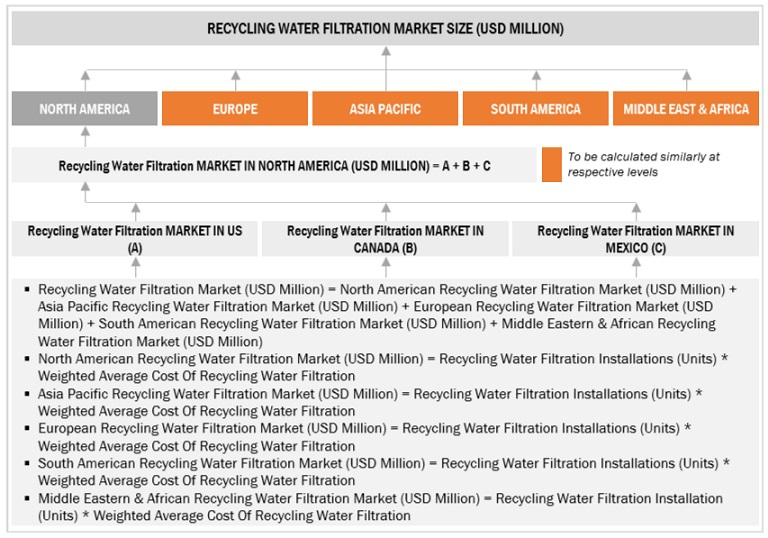Click the arrow above the South America box
768x538 pixels.
coord(536,80)
